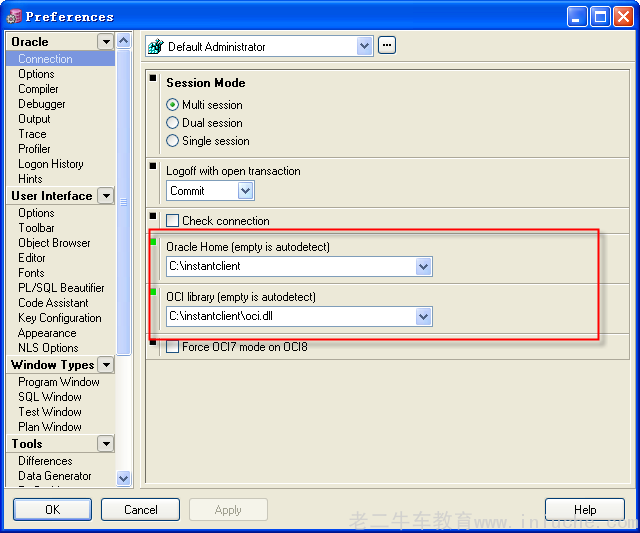Open Toolbar preferences

36,228
